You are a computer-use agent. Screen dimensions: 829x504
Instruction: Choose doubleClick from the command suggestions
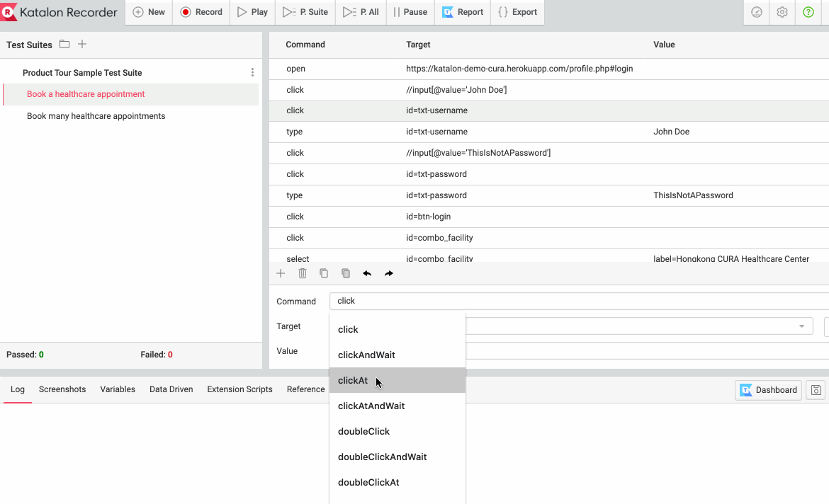(397, 431)
